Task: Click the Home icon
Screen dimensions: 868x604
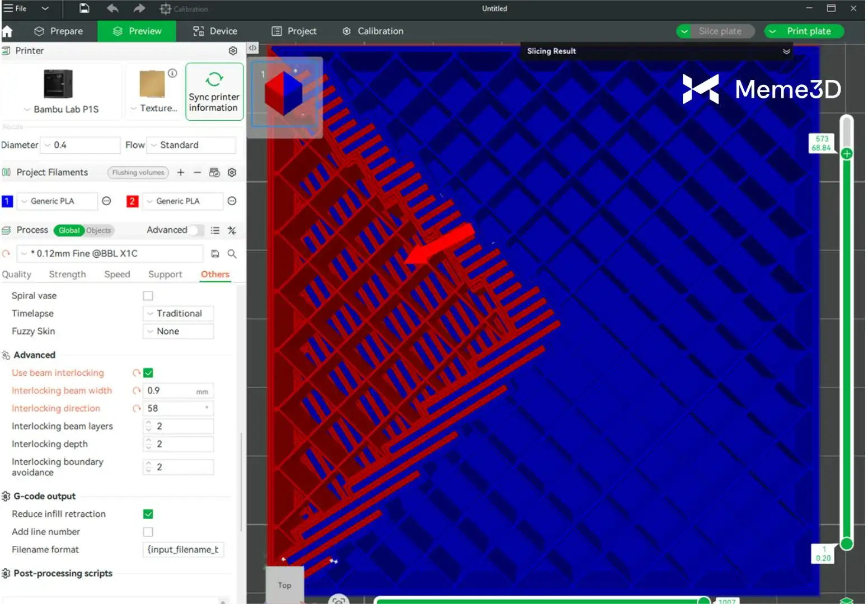Action: [x=7, y=31]
